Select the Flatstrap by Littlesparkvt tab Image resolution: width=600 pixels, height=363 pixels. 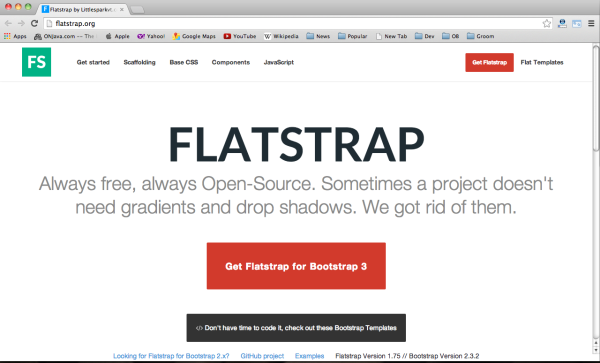pos(82,9)
